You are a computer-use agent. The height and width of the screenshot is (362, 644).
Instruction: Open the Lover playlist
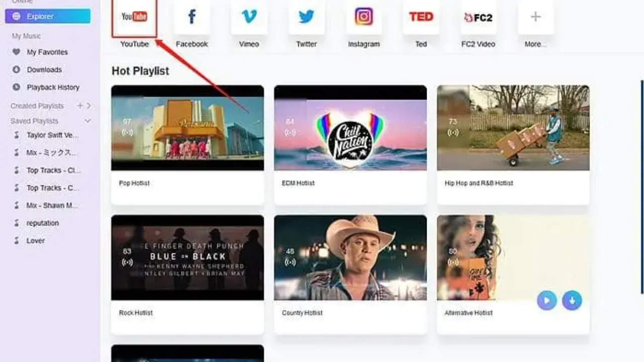click(x=36, y=241)
